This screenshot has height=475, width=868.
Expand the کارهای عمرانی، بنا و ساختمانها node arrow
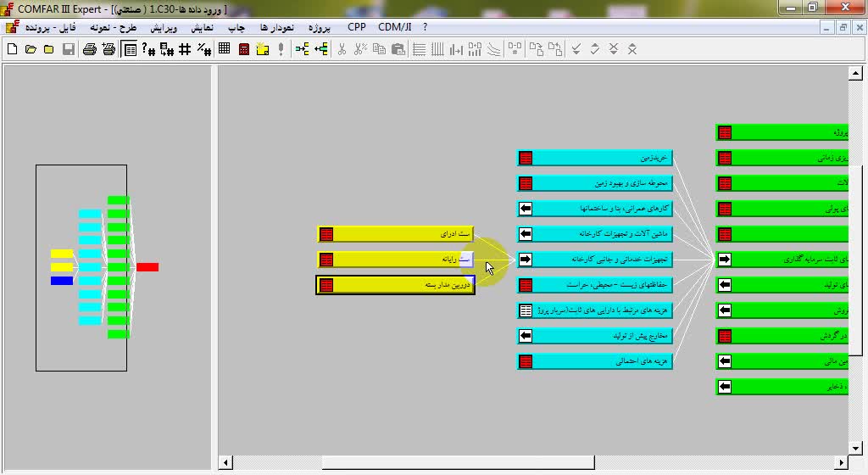526,209
